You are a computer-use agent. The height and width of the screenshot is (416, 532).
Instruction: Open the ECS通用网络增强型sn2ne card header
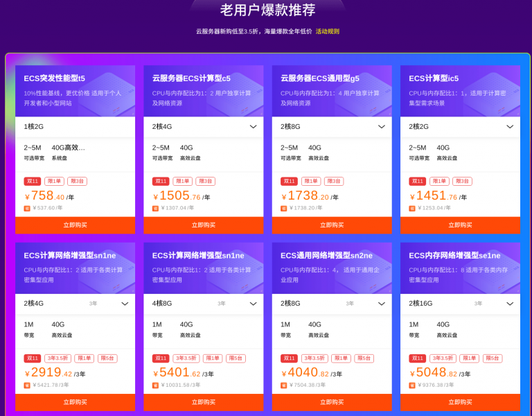tap(332, 268)
